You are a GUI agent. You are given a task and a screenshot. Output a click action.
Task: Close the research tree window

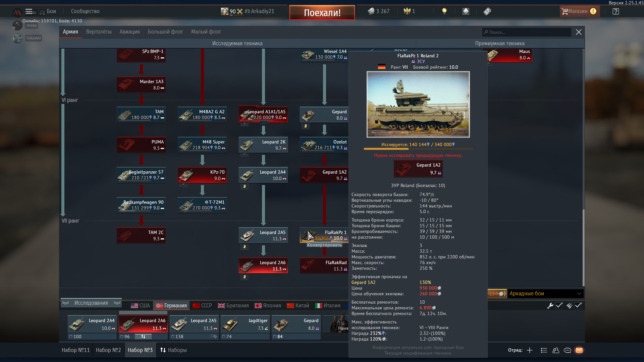coord(579,32)
